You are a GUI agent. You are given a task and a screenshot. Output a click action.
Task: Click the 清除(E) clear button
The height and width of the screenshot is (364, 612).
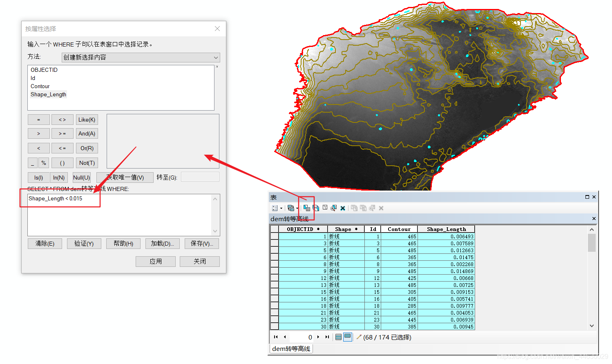45,244
